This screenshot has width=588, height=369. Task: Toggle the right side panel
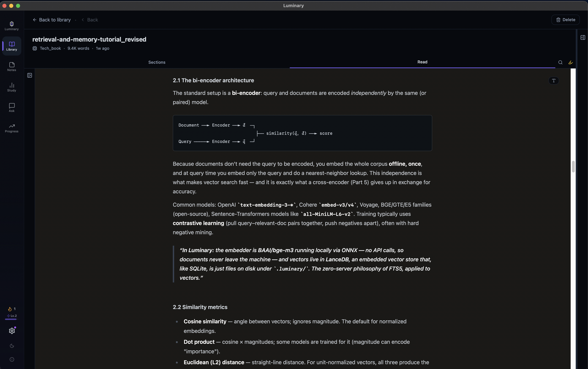click(x=583, y=38)
